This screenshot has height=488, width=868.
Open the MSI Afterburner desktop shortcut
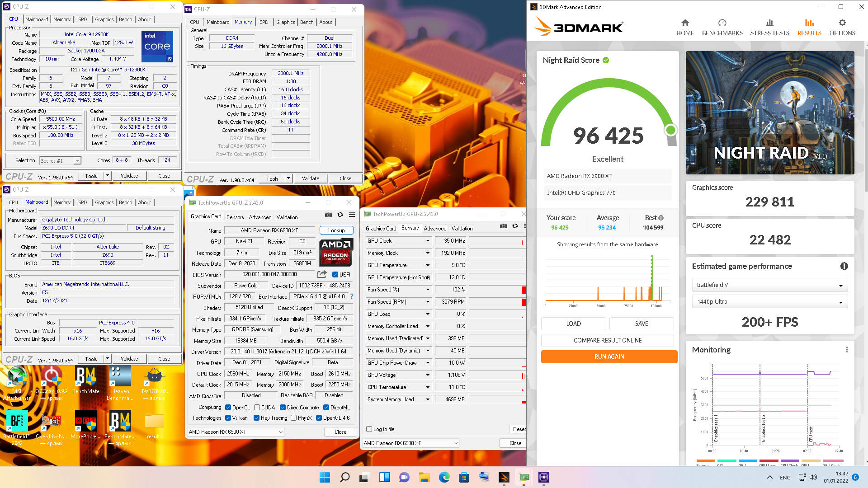point(17,383)
